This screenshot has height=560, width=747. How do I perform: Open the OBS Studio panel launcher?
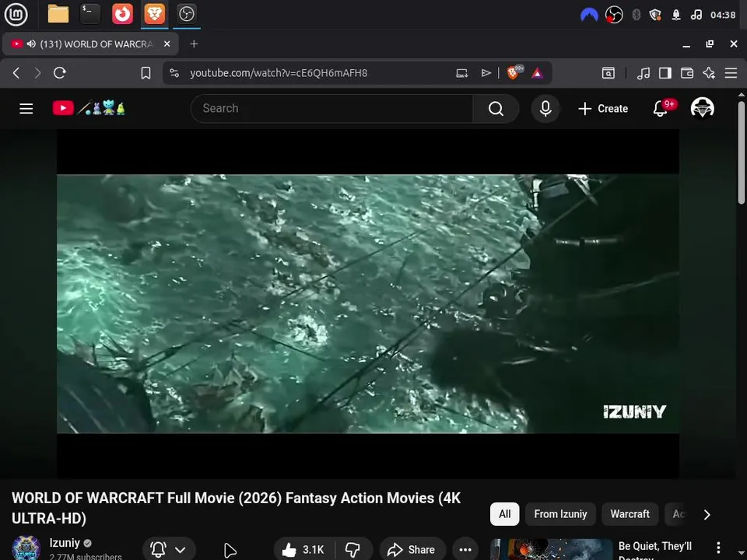(186, 14)
